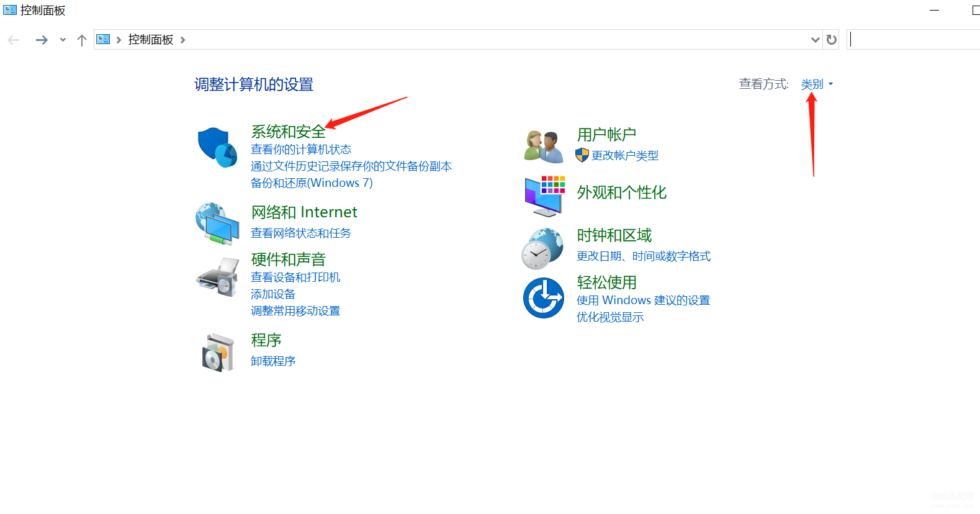
Task: Focus the Control Panel search box
Action: [913, 40]
